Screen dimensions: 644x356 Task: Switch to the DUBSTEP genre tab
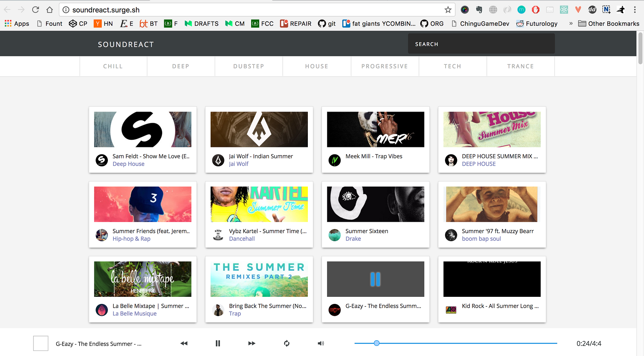point(249,66)
